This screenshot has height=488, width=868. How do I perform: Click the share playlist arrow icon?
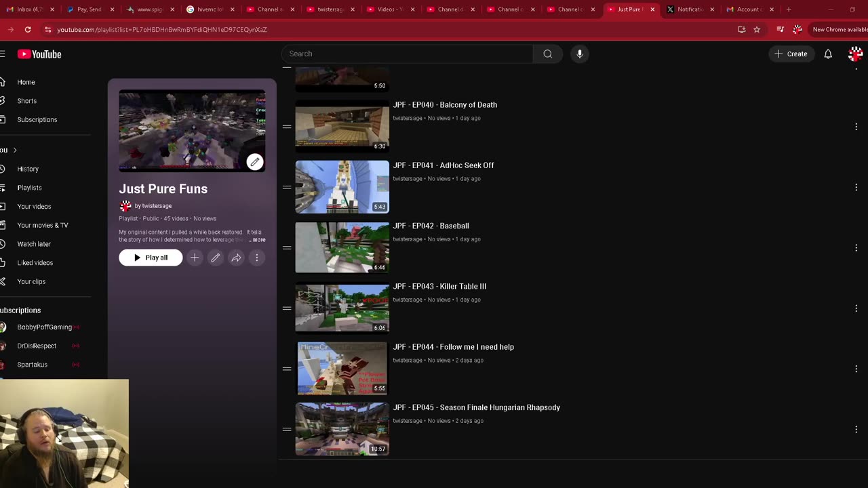pos(236,258)
